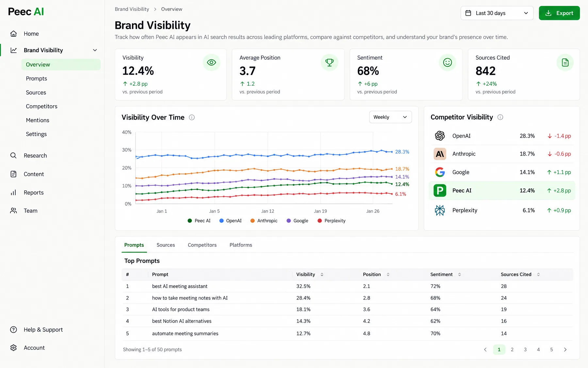
Task: Go to page 2 of prompts
Action: 512,350
